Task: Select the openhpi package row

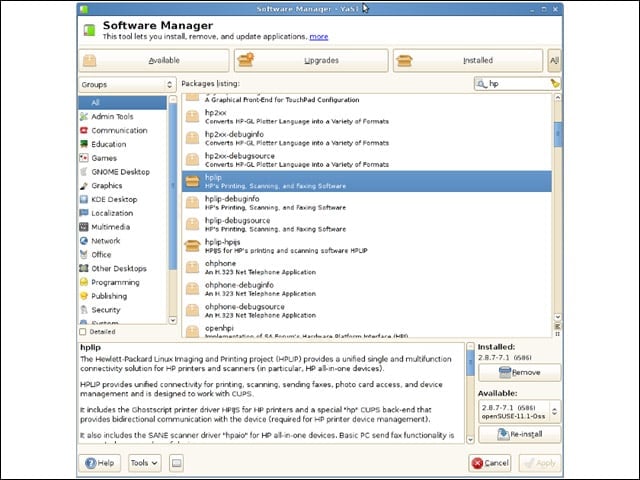Action: [x=367, y=331]
